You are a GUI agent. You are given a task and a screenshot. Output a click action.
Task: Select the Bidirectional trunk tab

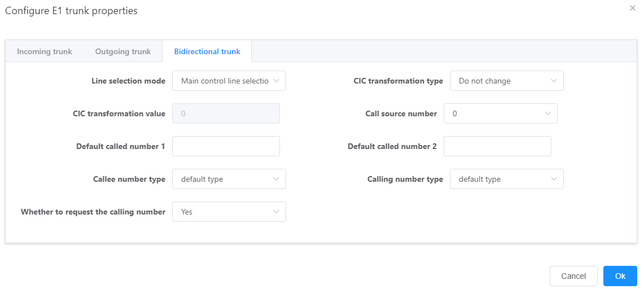tap(207, 52)
